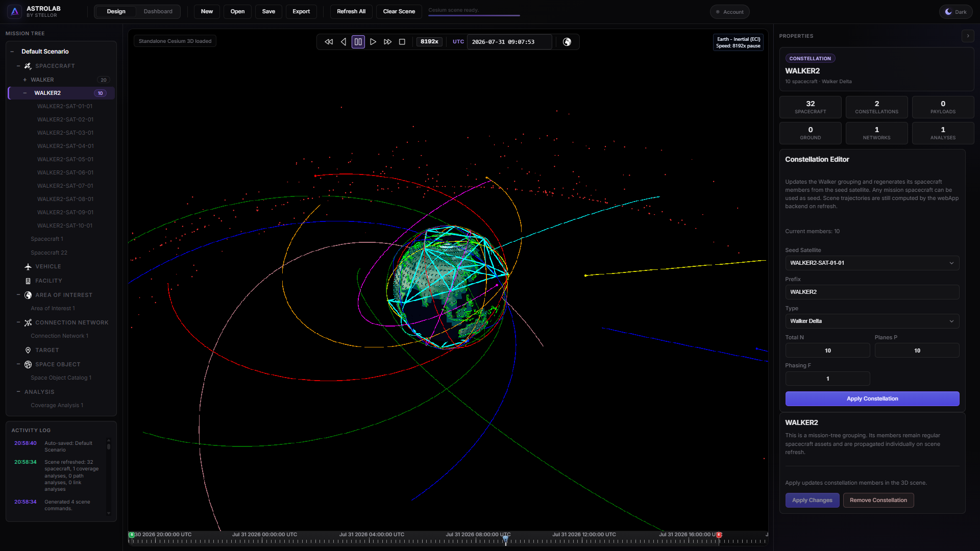The height and width of the screenshot is (551, 980).
Task: Click the New button
Action: [x=207, y=12]
